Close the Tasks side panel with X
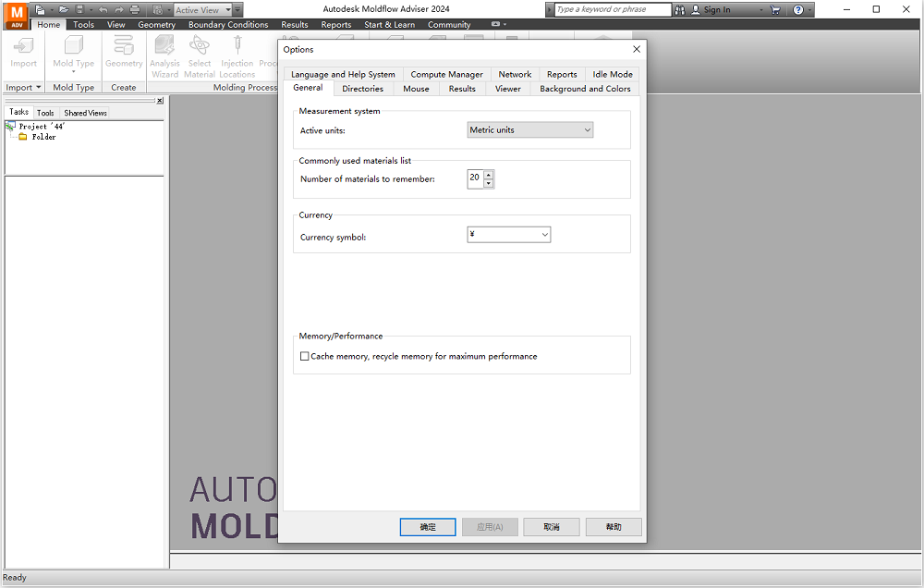924x588 pixels. [160, 101]
